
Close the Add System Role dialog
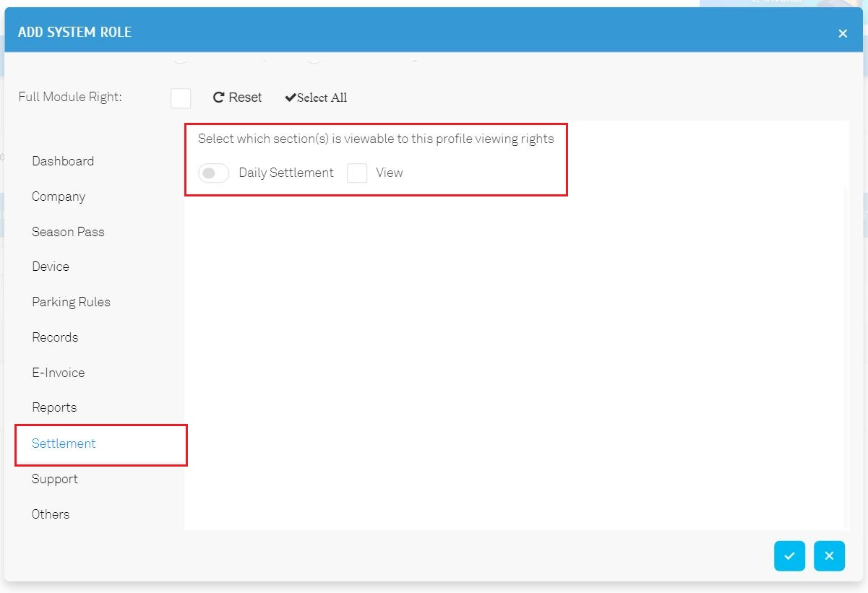842,33
